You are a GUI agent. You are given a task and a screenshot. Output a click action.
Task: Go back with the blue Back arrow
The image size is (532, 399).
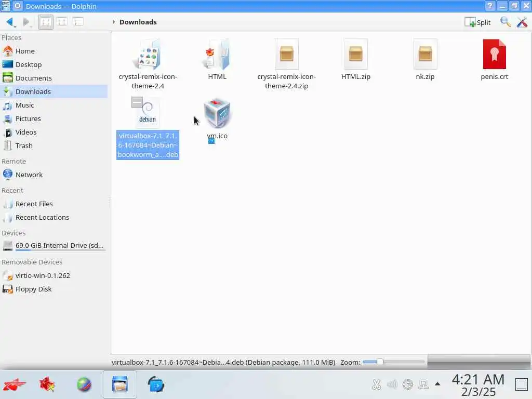[x=10, y=22]
